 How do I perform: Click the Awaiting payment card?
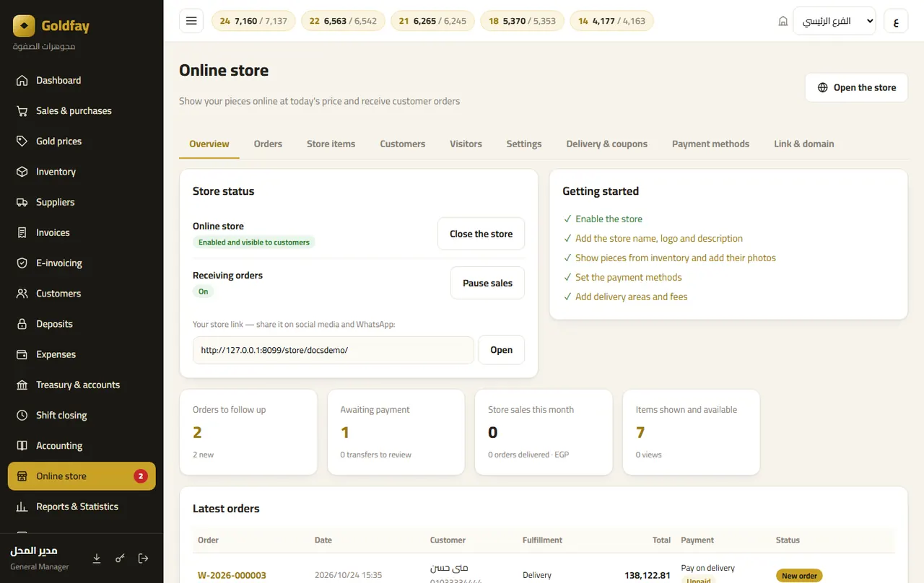(396, 432)
